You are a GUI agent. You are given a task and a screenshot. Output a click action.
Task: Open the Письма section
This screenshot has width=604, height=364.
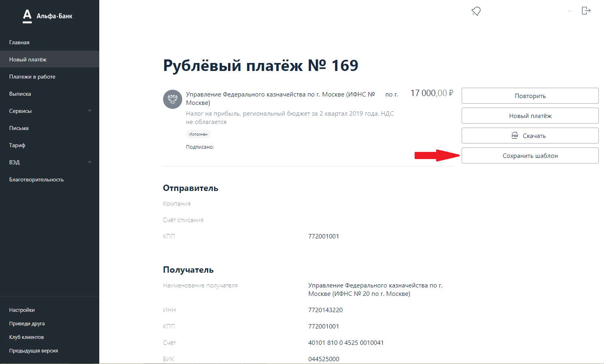point(49,128)
